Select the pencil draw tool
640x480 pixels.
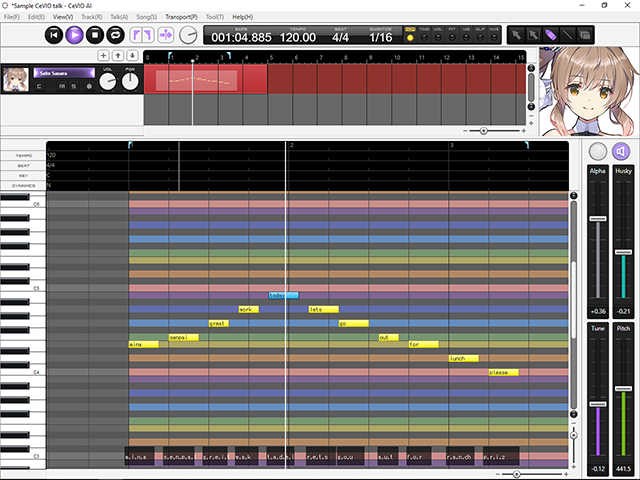click(x=550, y=35)
